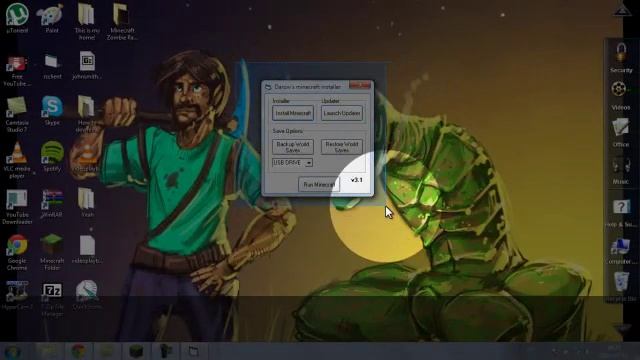Select the videoplayb file next to Minecraft Folder
The height and width of the screenshot is (360, 640).
(x=87, y=249)
